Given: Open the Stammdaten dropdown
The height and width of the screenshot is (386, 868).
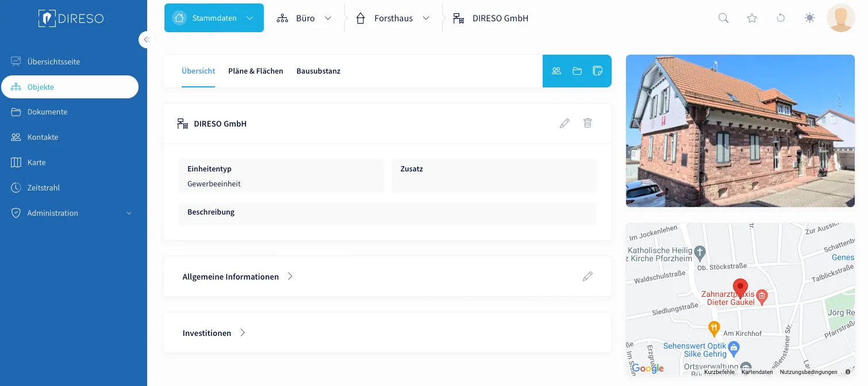Looking at the screenshot, I should [x=214, y=18].
